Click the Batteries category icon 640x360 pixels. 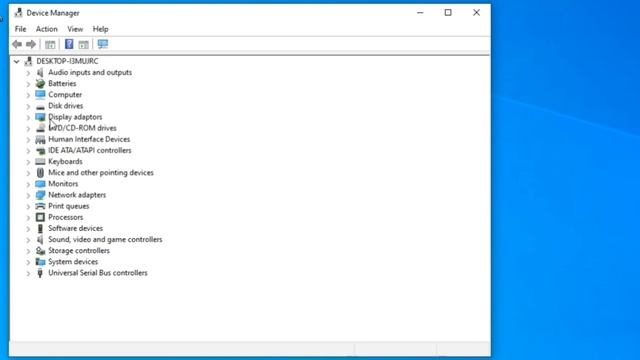pos(40,84)
